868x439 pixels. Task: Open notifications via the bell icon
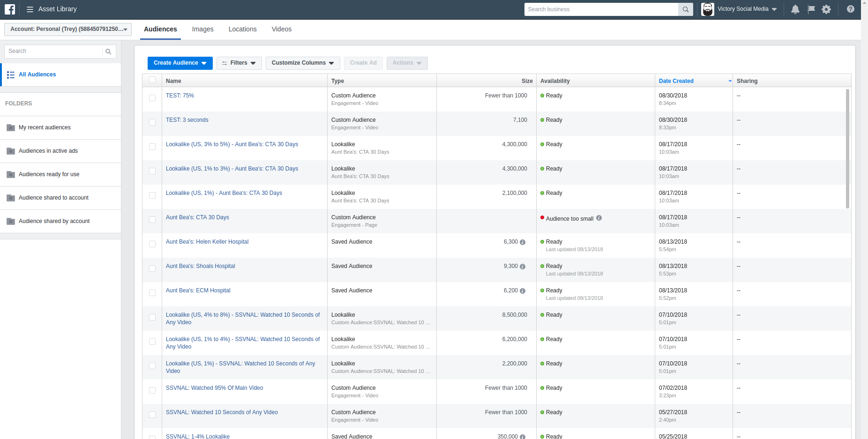[x=795, y=9]
